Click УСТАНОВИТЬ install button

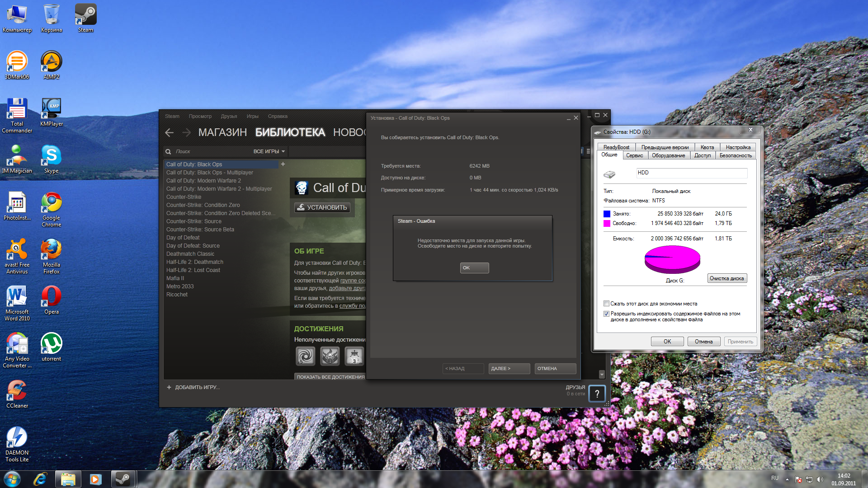tap(322, 207)
